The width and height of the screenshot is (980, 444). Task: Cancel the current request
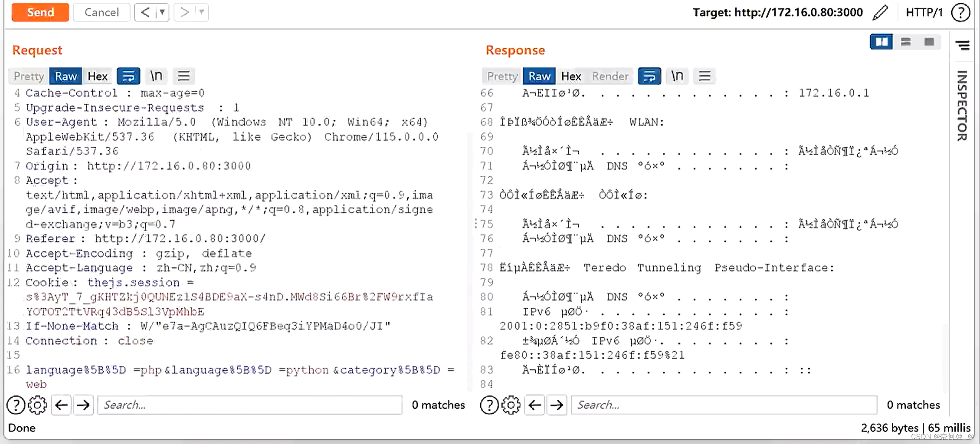(x=101, y=12)
